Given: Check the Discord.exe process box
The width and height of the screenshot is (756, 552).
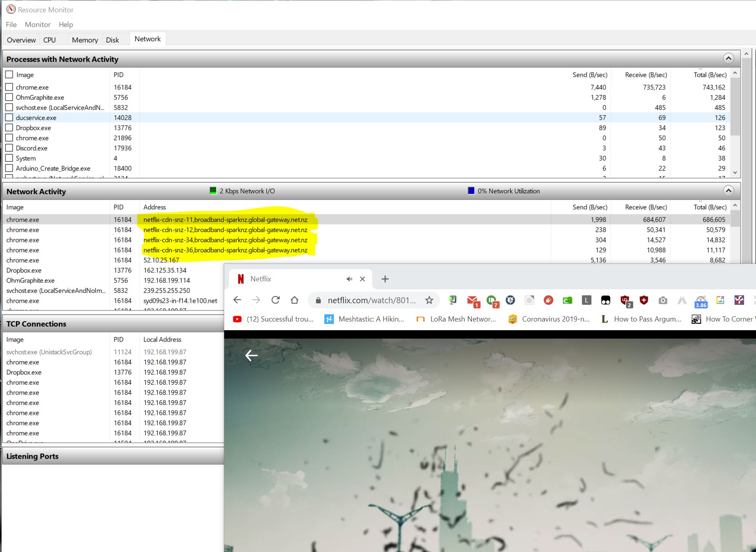Looking at the screenshot, I should [9, 148].
